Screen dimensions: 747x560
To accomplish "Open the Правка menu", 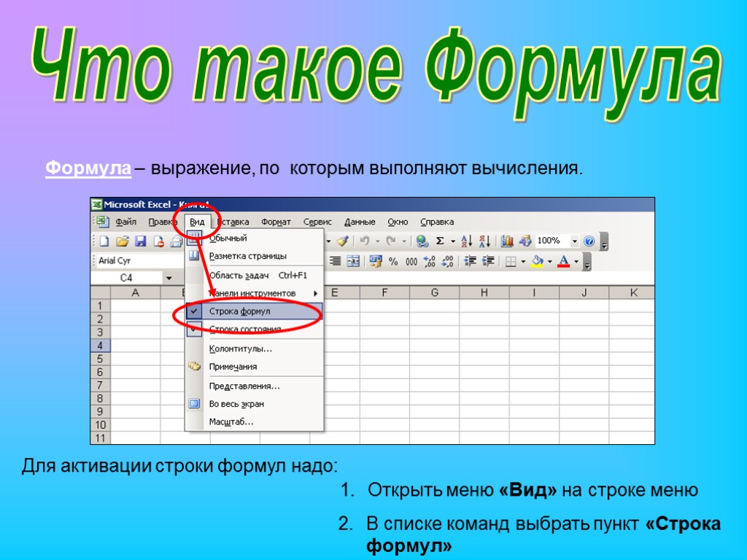I will pos(163,222).
